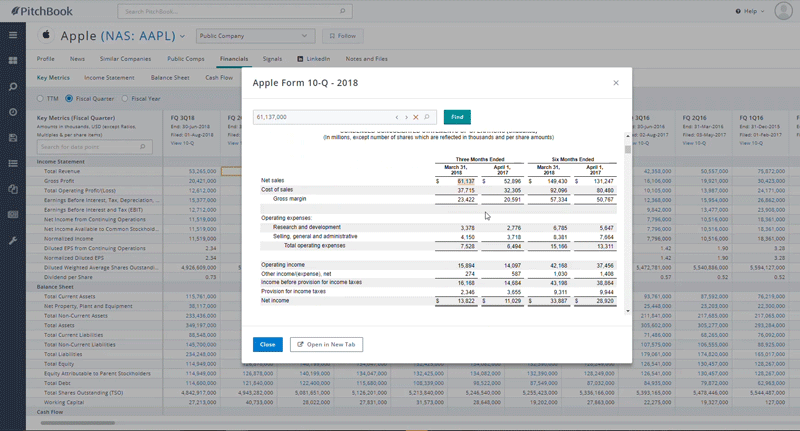Open the Profile tab
This screenshot has width=800, height=431.
point(45,59)
